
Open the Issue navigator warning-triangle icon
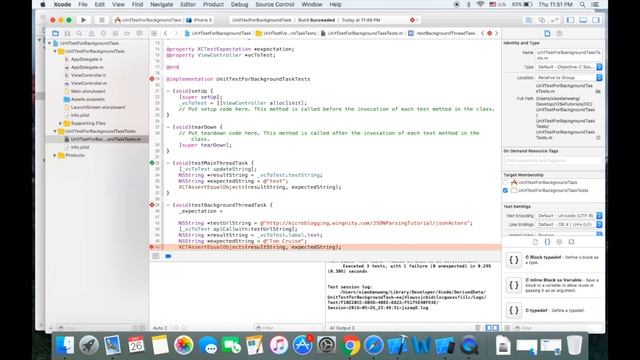point(91,33)
